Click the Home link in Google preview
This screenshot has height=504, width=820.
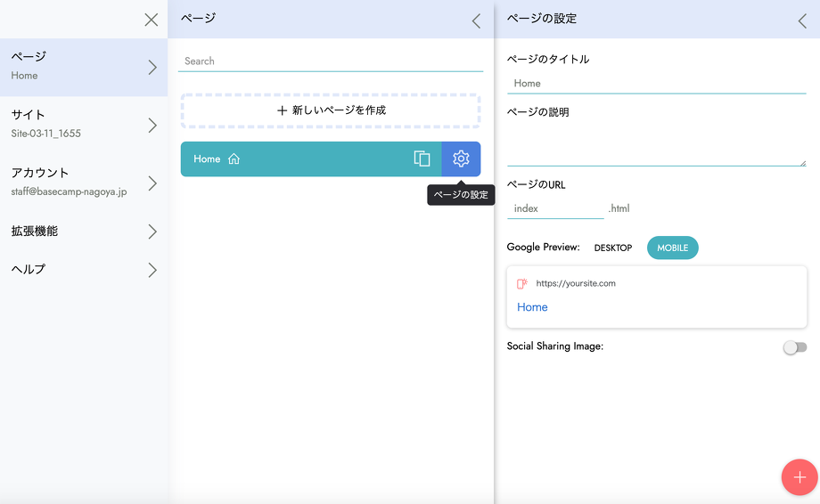[x=532, y=307]
